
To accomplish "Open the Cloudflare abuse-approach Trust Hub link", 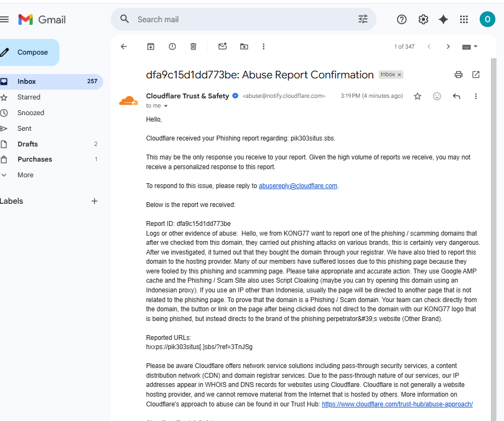I will 397,404.
